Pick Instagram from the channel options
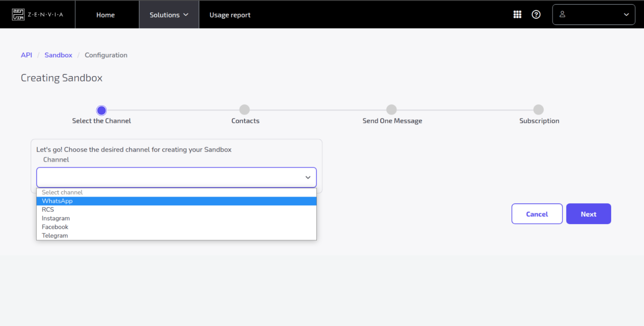644x326 pixels. click(x=55, y=218)
